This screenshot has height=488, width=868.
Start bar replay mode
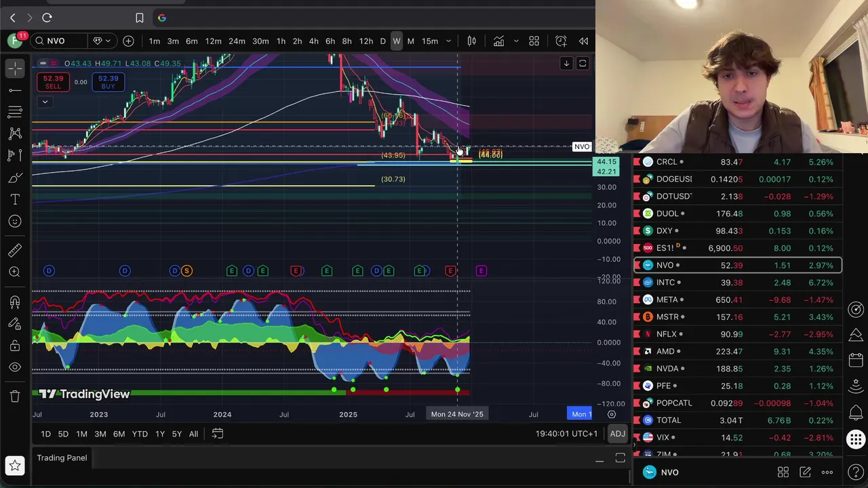click(x=583, y=41)
